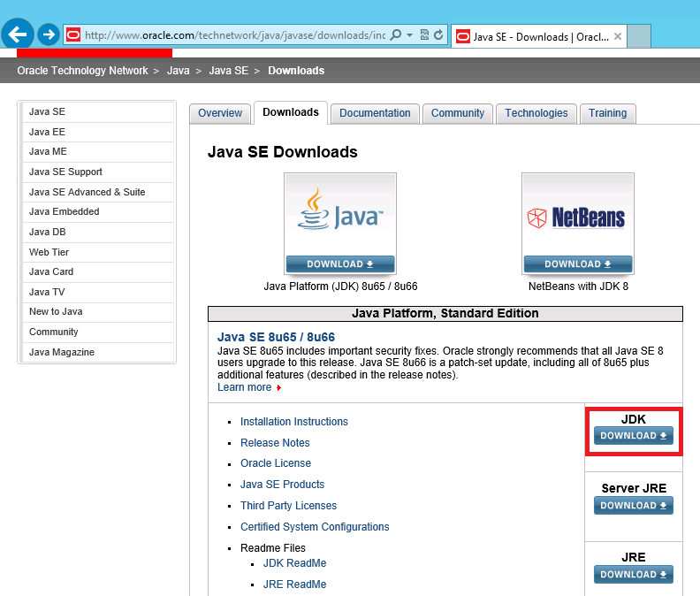The height and width of the screenshot is (596, 700).
Task: Open Java Embedded sidebar item
Action: (x=97, y=211)
